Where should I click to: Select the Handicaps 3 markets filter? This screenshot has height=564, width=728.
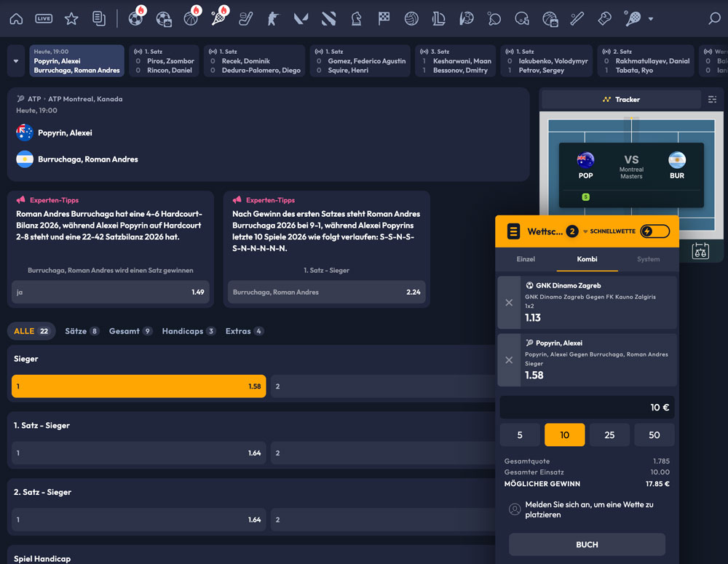point(189,331)
